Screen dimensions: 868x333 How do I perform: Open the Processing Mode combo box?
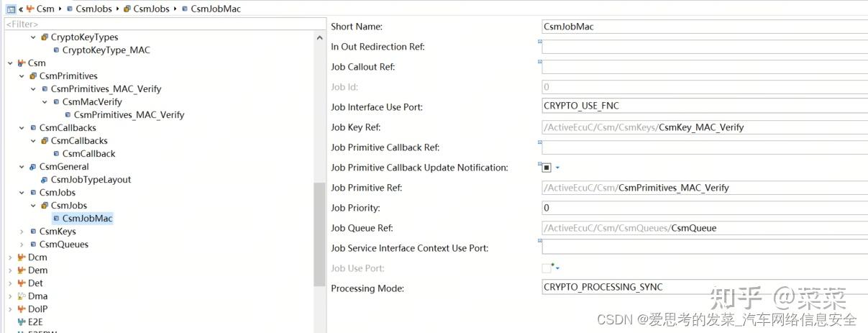point(705,288)
